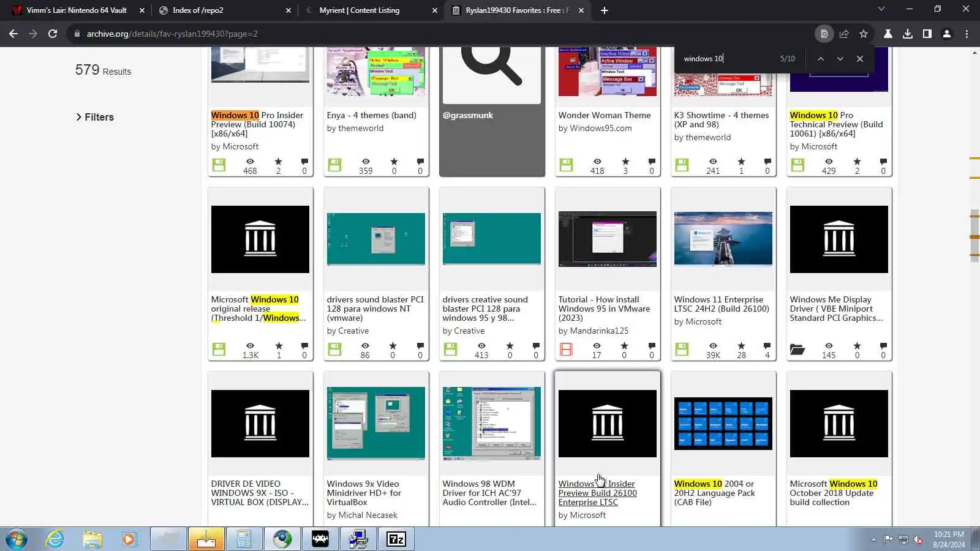Screen dimensions: 980x551
Task: Close the Myrient Content Listing tab
Action: click(x=435, y=10)
